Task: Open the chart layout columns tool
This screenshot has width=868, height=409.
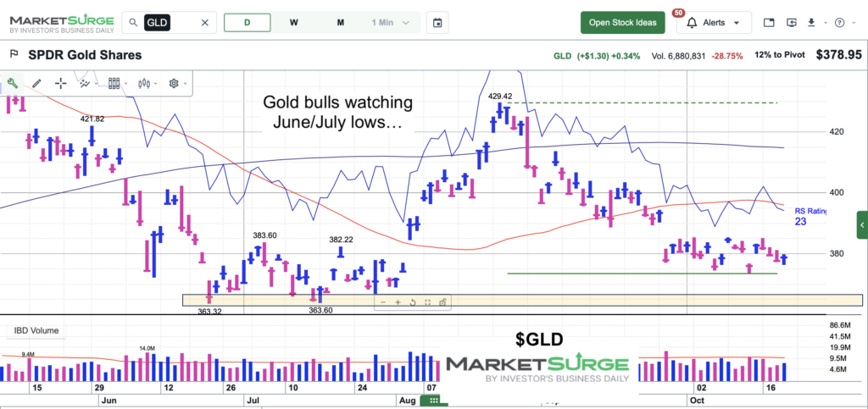Action: (x=114, y=84)
